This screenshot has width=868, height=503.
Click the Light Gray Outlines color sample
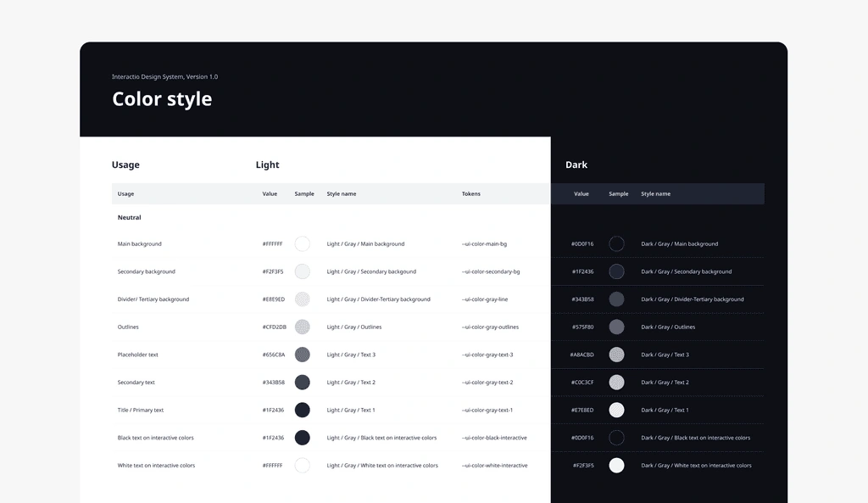point(303,327)
